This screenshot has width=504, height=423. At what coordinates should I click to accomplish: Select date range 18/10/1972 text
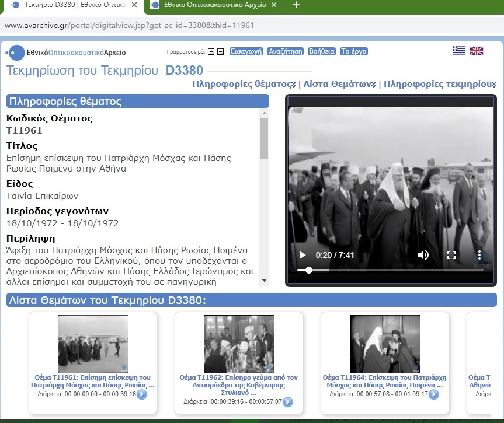click(x=62, y=223)
